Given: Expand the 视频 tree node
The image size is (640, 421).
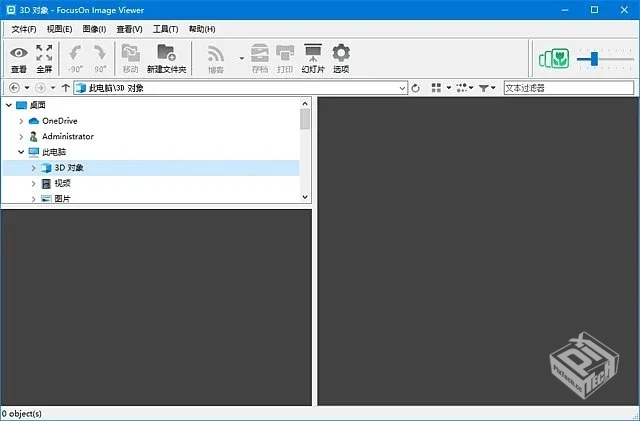Looking at the screenshot, I should (33, 183).
